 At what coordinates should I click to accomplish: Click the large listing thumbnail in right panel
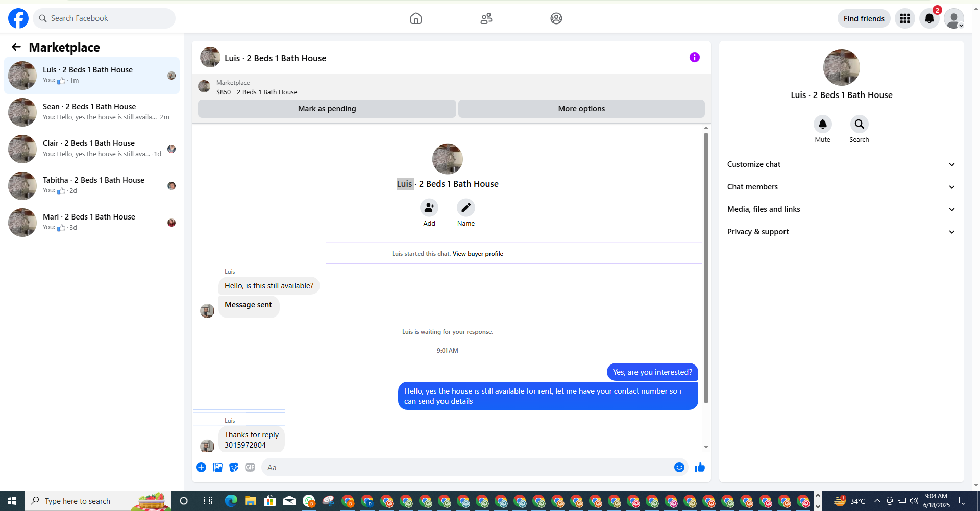(842, 67)
